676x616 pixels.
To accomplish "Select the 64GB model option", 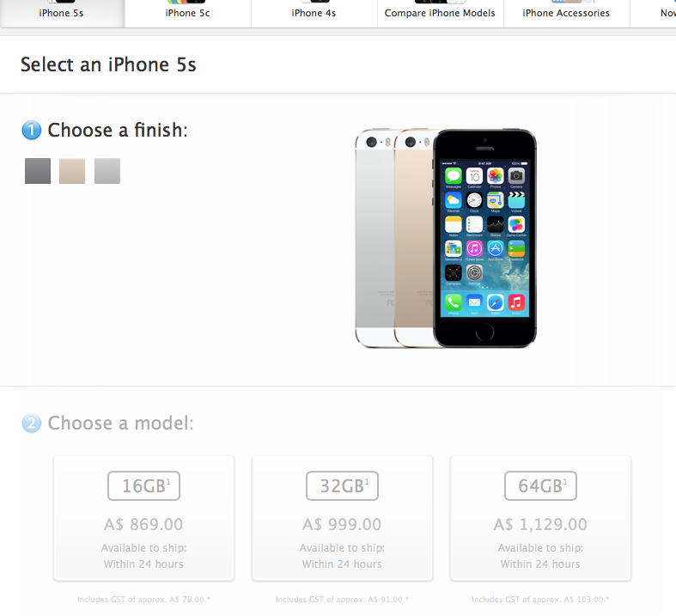I will coord(540,518).
